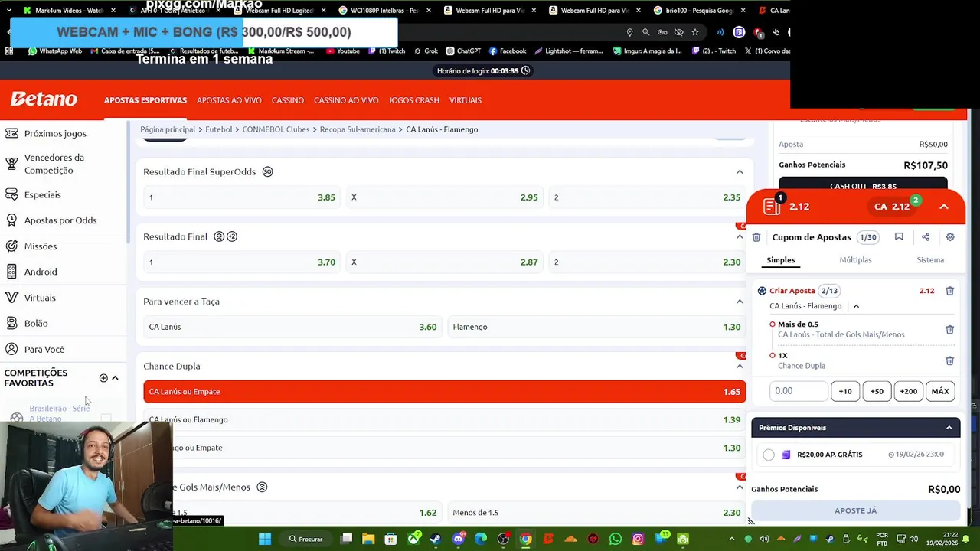Toggle Resultado Final X at 2.87

[444, 262]
